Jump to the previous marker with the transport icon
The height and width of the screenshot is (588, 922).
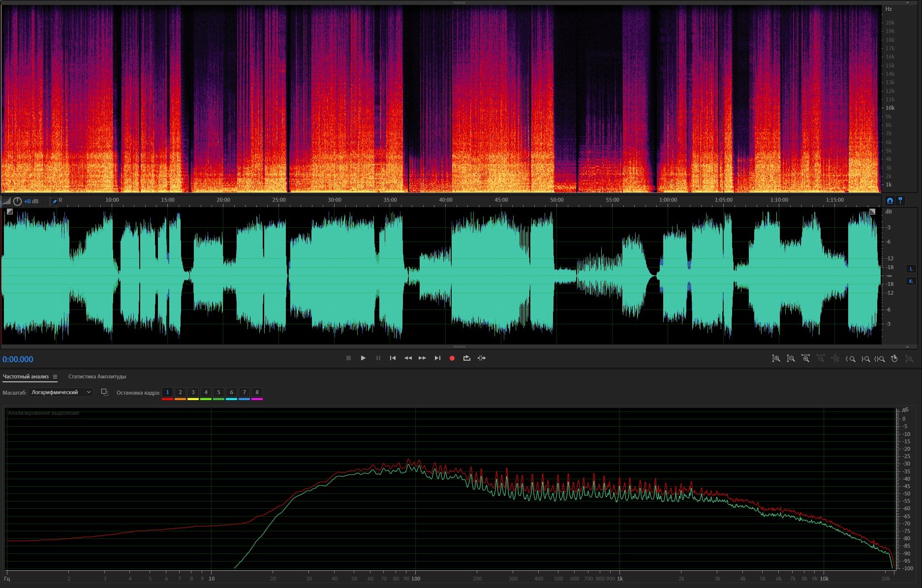tap(393, 358)
